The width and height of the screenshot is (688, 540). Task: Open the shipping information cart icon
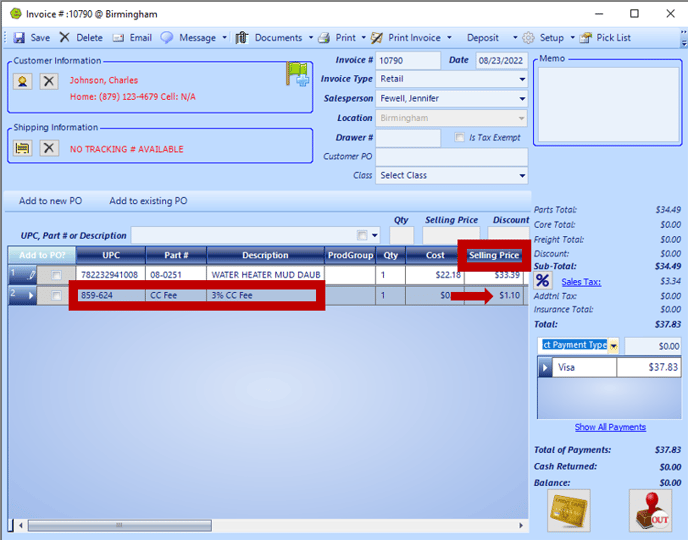(x=22, y=148)
